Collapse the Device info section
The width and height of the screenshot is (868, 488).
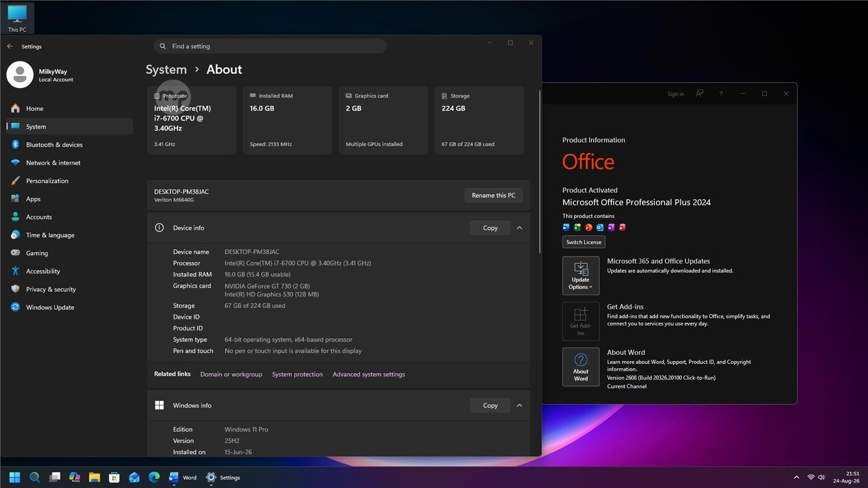tap(519, 228)
